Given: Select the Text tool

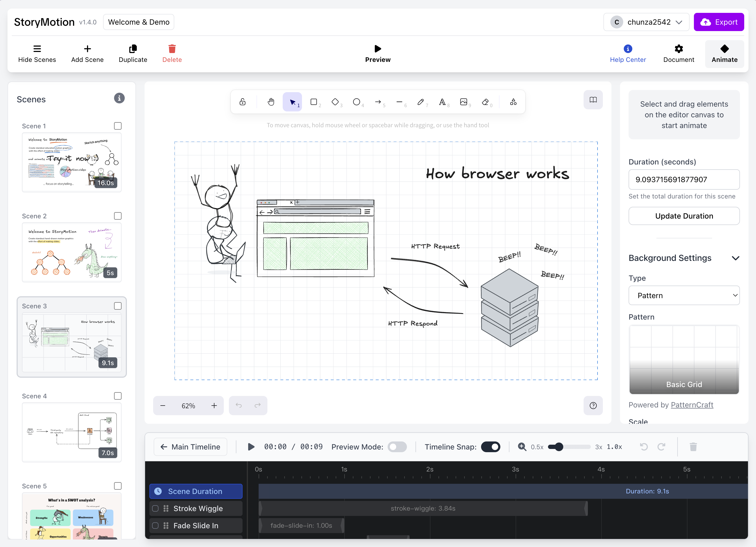Looking at the screenshot, I should [x=443, y=102].
